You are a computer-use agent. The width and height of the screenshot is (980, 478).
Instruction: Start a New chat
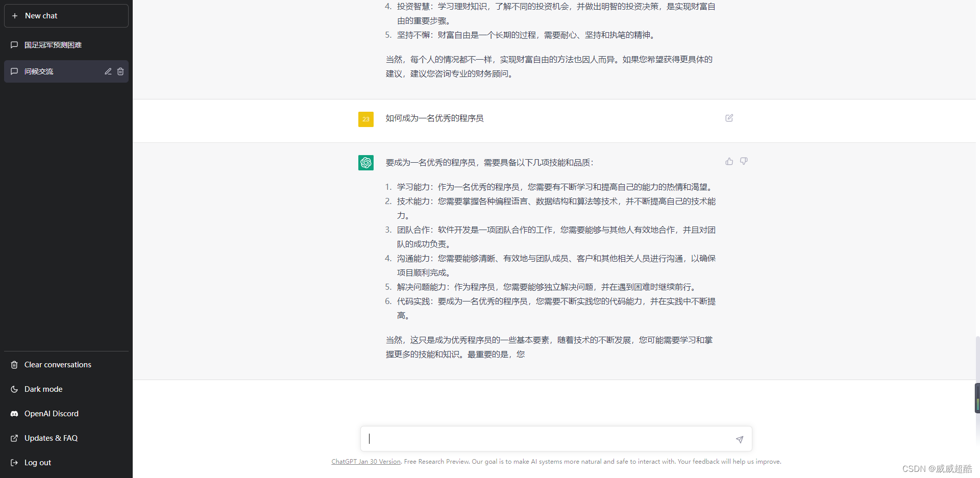(x=66, y=16)
